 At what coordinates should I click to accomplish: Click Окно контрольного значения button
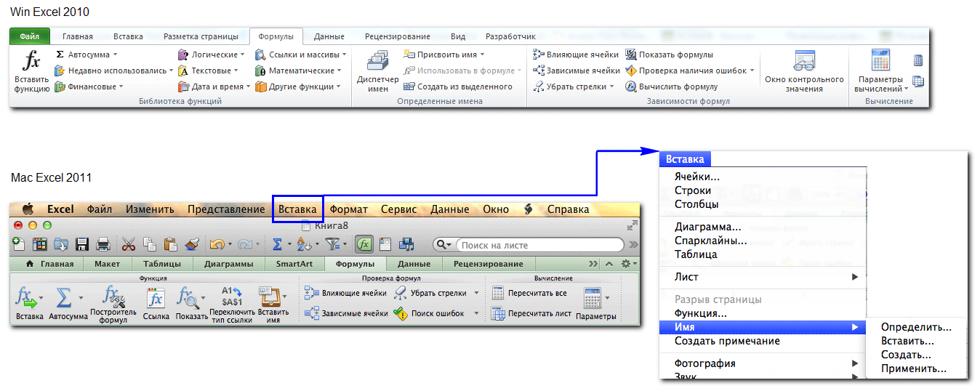804,72
